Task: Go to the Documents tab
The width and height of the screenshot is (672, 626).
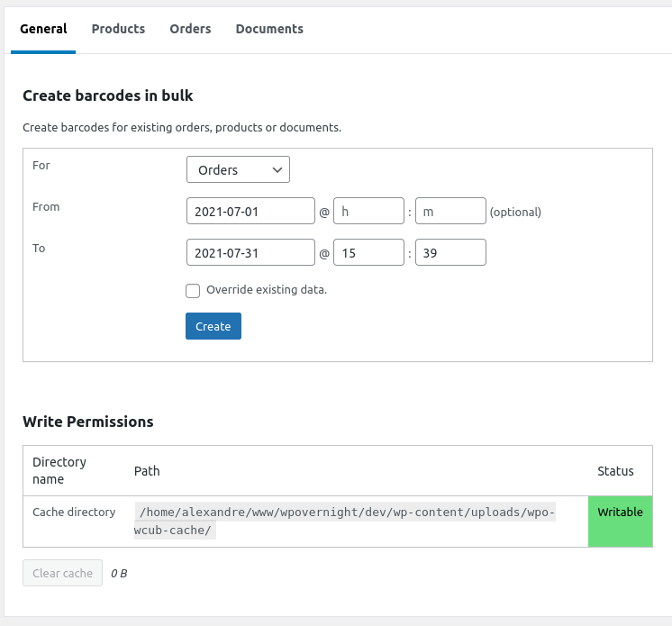Action: tap(269, 29)
